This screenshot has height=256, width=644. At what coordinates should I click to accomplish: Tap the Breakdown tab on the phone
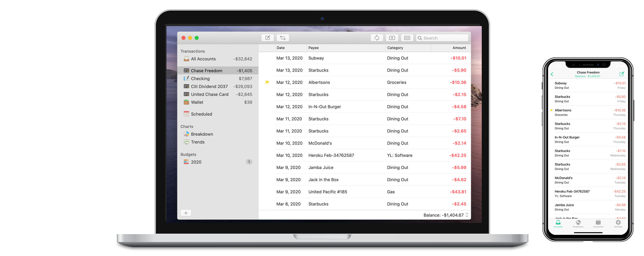578,224
